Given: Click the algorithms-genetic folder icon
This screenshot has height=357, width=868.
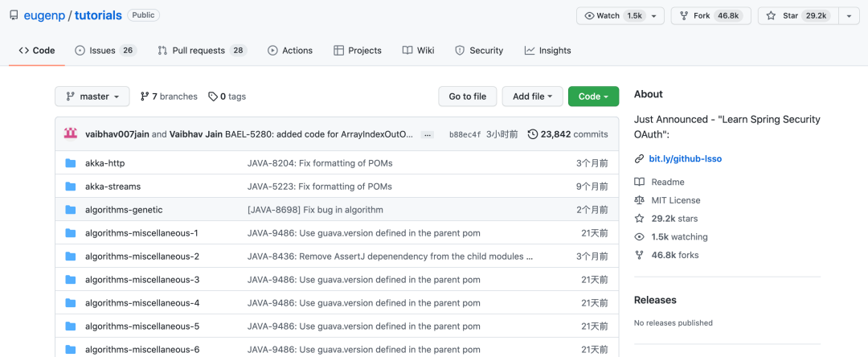Looking at the screenshot, I should click(x=70, y=210).
